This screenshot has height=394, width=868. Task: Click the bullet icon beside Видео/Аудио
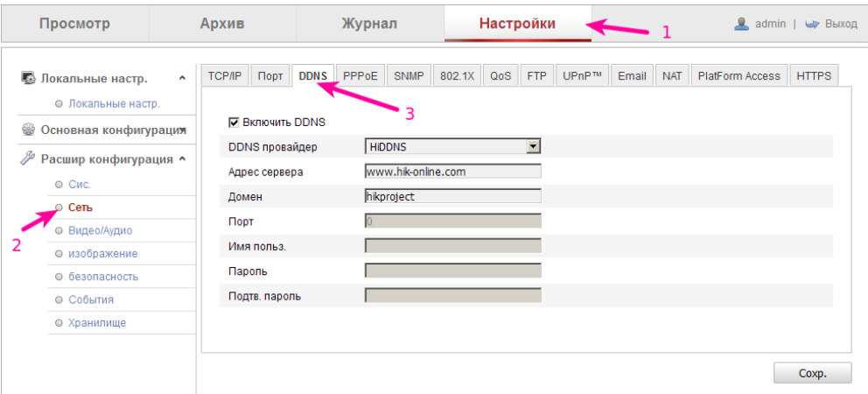(59, 230)
